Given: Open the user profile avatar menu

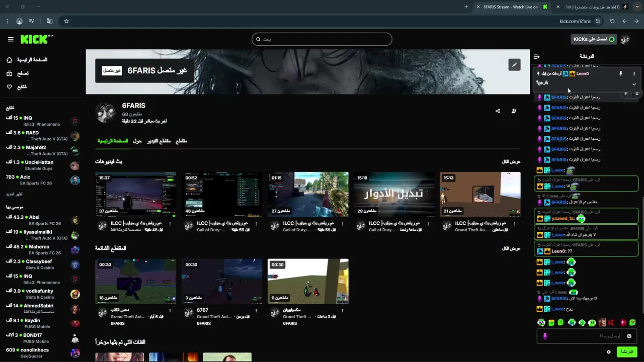Looking at the screenshot, I should tap(625, 39).
